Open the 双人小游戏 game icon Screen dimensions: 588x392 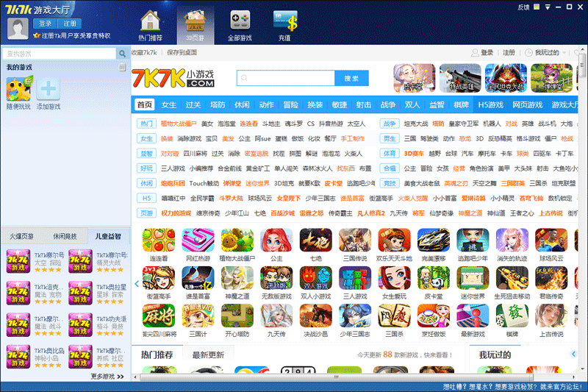click(x=316, y=278)
